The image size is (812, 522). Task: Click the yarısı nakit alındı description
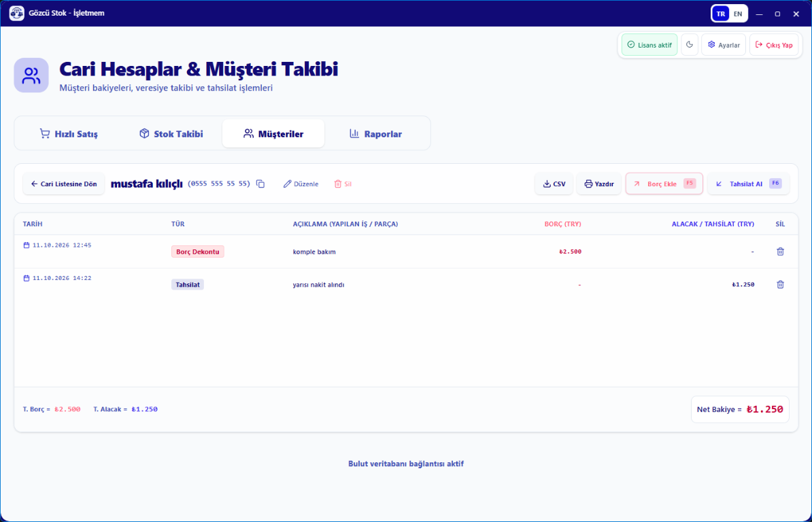pos(318,285)
